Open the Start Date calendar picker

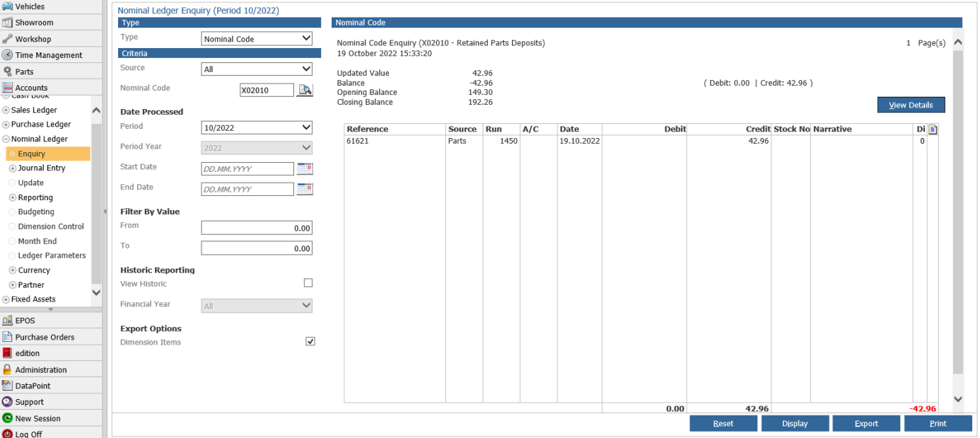[305, 168]
